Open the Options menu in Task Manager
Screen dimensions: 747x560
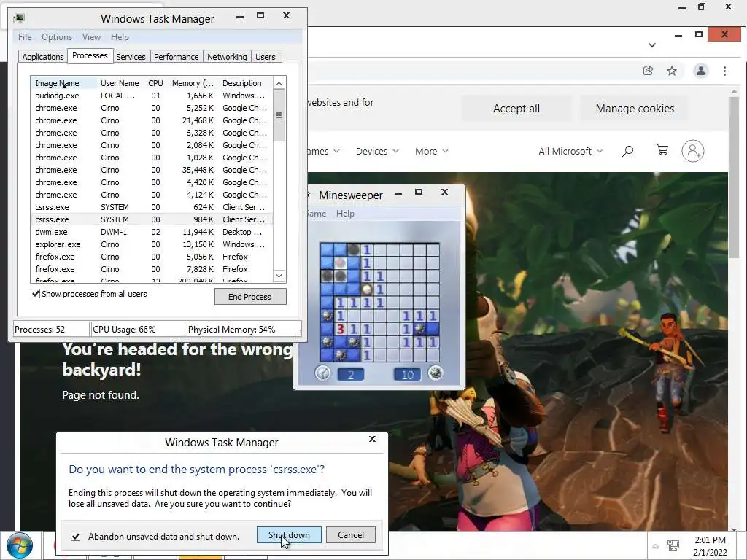tap(57, 37)
